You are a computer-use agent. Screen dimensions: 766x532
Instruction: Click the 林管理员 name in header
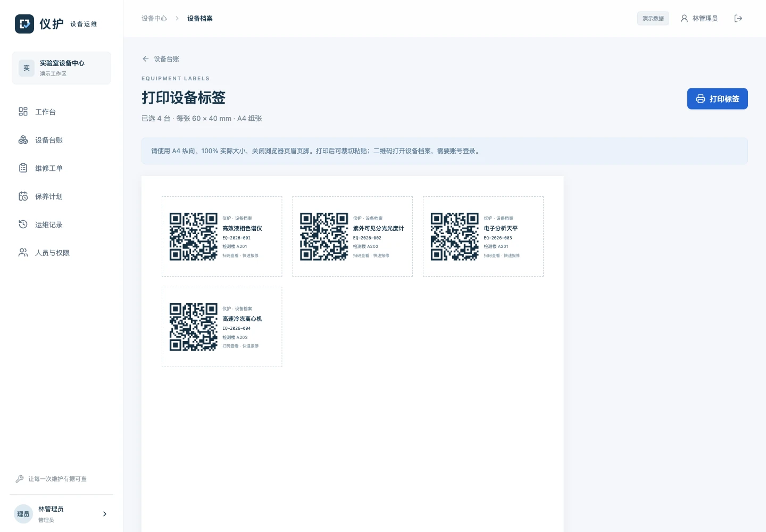coord(705,19)
